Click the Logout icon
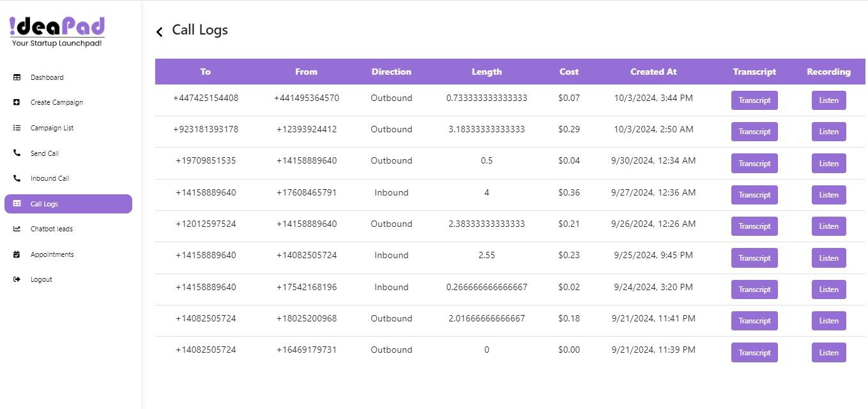This screenshot has height=409, width=868. pos(17,279)
